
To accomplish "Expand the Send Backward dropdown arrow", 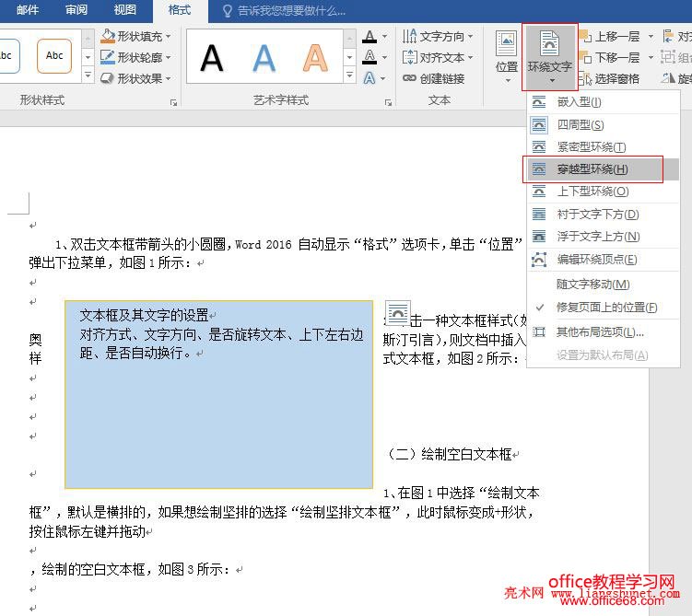I will tap(651, 58).
